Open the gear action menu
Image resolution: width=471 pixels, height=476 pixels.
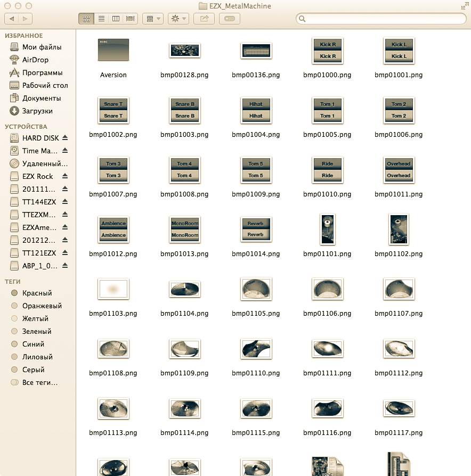click(x=177, y=19)
